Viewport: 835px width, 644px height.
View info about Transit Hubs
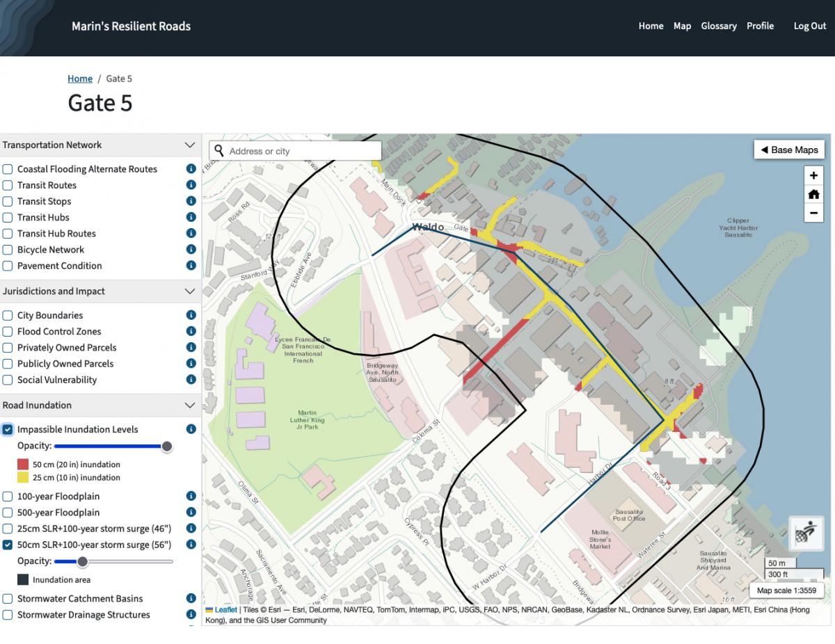[191, 217]
